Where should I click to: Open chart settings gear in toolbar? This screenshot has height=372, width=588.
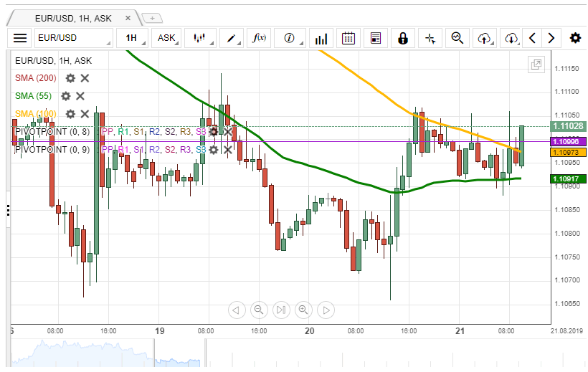tap(575, 38)
